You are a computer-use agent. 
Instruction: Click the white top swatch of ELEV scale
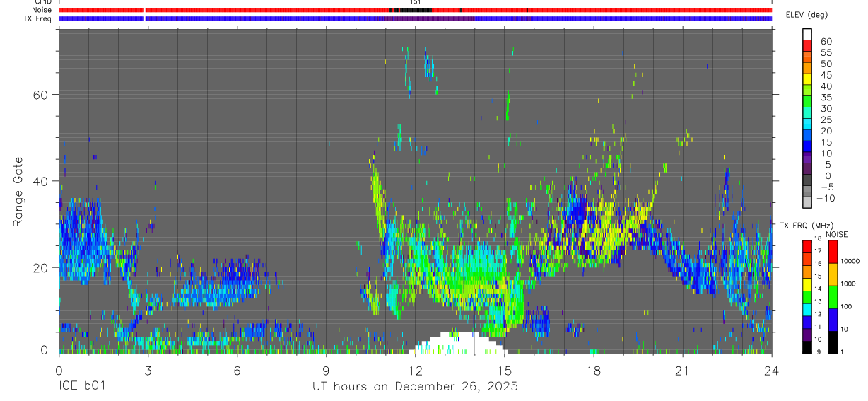click(807, 34)
